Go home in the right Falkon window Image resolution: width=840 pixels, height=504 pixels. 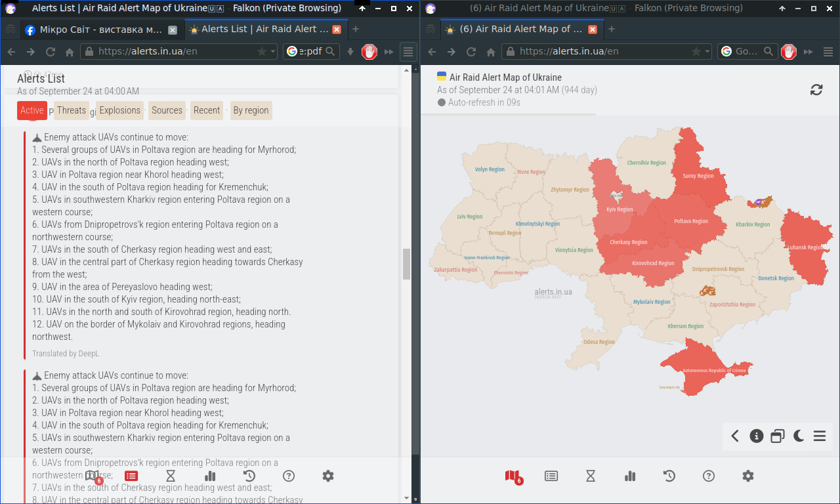(x=491, y=52)
